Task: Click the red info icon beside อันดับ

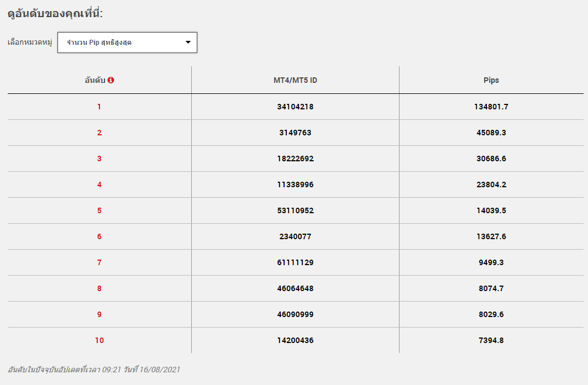Action: click(111, 80)
